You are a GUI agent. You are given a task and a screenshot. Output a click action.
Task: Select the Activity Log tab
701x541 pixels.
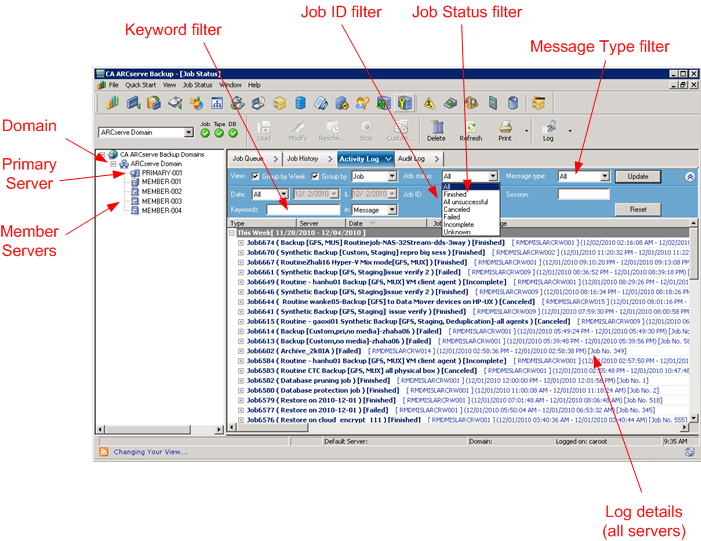365,159
